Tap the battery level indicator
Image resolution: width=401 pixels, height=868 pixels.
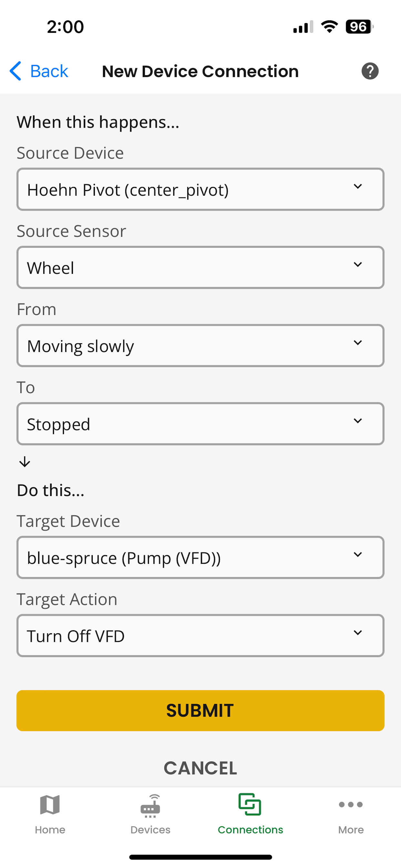point(360,26)
